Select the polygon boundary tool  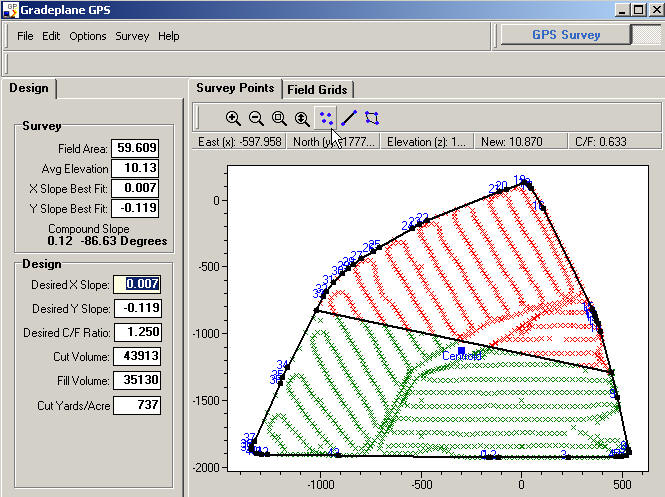pos(372,117)
